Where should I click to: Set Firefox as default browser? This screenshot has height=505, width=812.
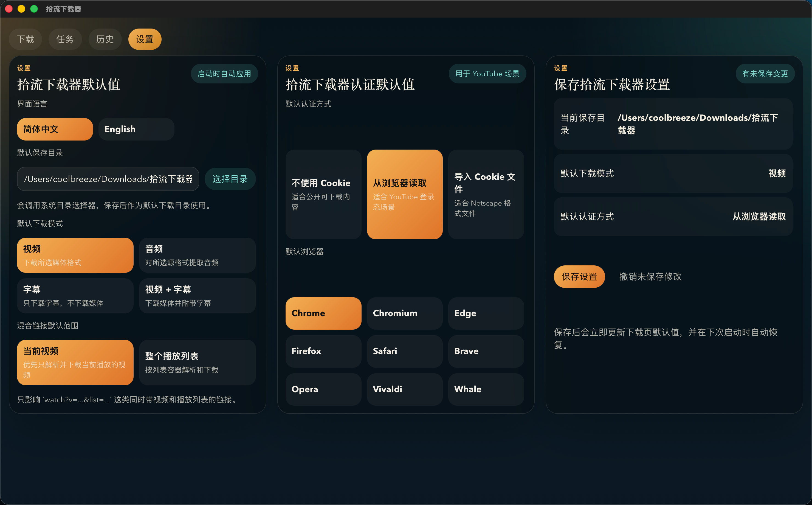(x=323, y=351)
